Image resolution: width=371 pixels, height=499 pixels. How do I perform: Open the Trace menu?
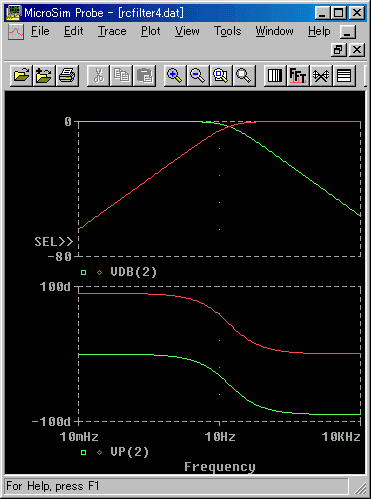112,31
